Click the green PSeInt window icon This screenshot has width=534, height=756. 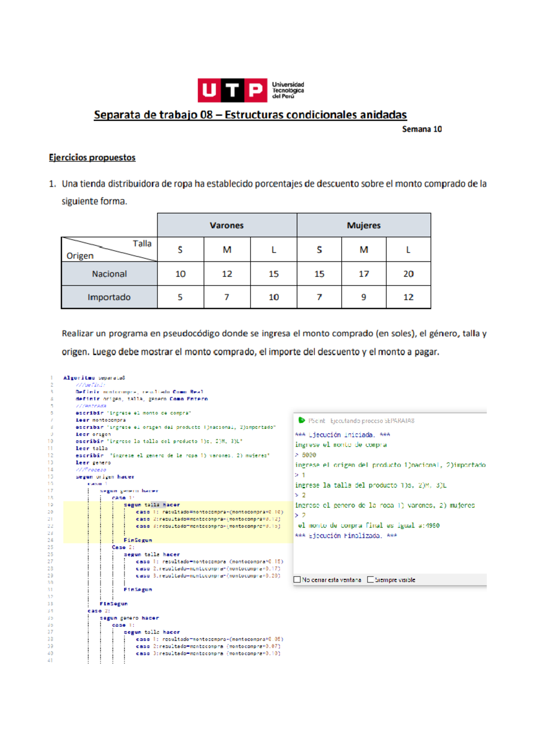pyautogui.click(x=302, y=420)
